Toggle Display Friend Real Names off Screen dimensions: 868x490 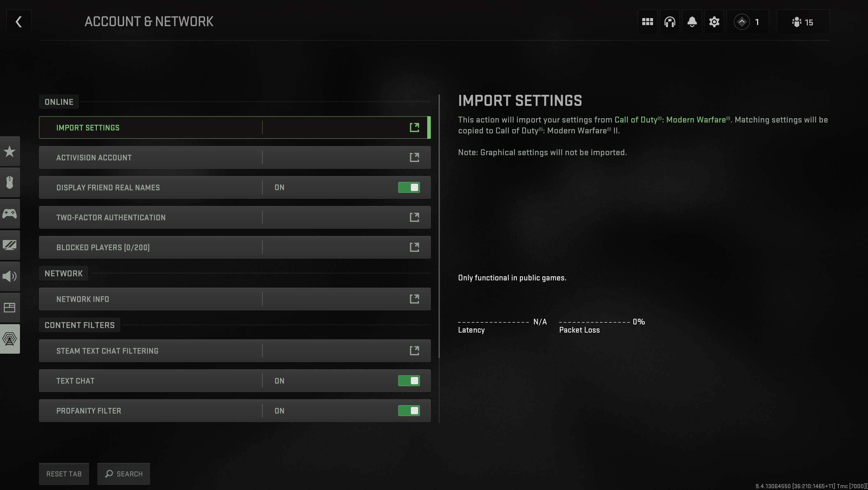pos(409,187)
